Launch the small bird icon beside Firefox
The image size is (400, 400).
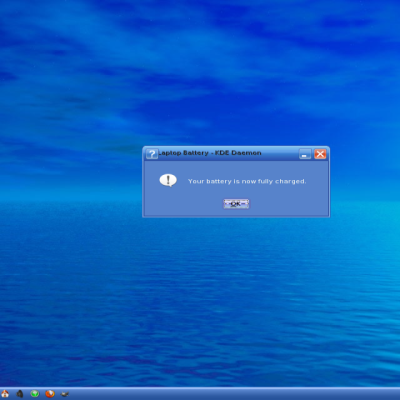click(65, 394)
